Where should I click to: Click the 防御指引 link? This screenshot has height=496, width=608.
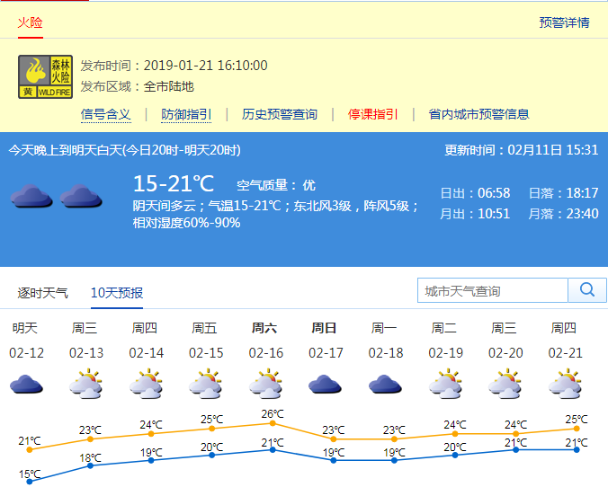(186, 114)
